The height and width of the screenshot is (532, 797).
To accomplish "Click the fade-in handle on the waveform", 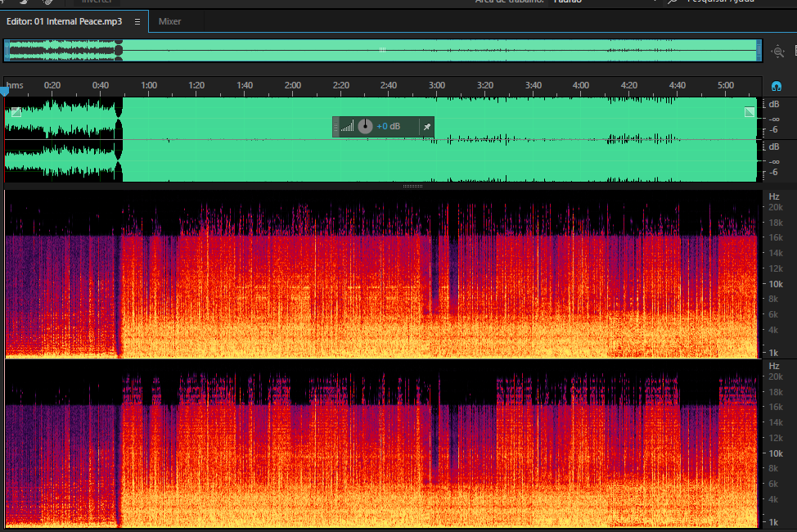I will [16, 112].
